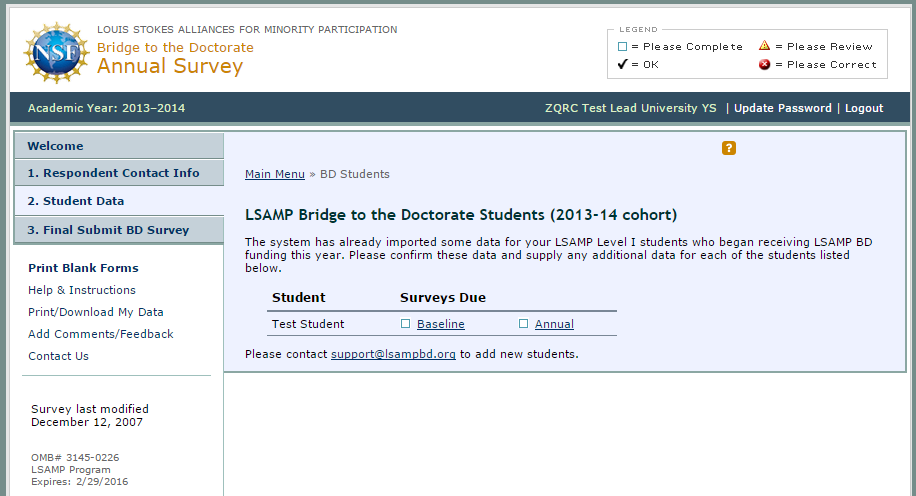Click the support@lsampbd.org email link
The height and width of the screenshot is (496, 916).
(x=393, y=354)
